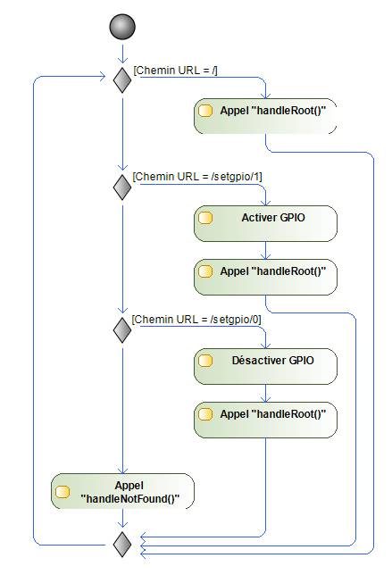Click arrow between Activer GPIO and handleRoot

point(265,251)
